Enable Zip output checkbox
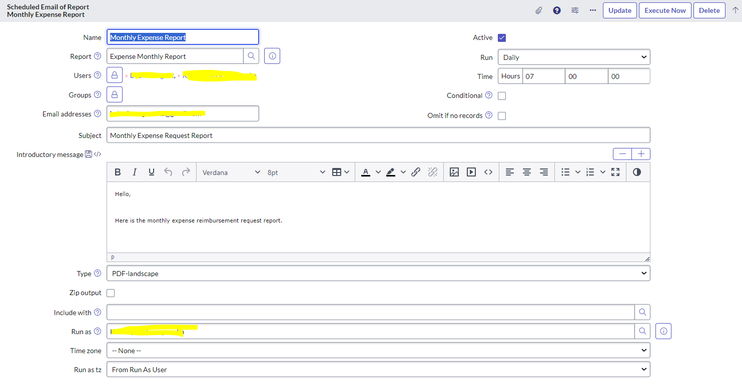Screen dimensions: 742x385 (111, 293)
